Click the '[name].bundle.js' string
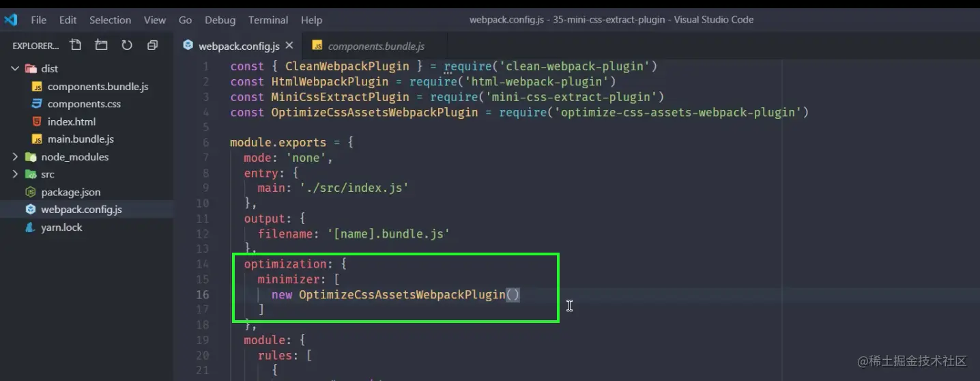Image resolution: width=980 pixels, height=381 pixels. pyautogui.click(x=388, y=234)
